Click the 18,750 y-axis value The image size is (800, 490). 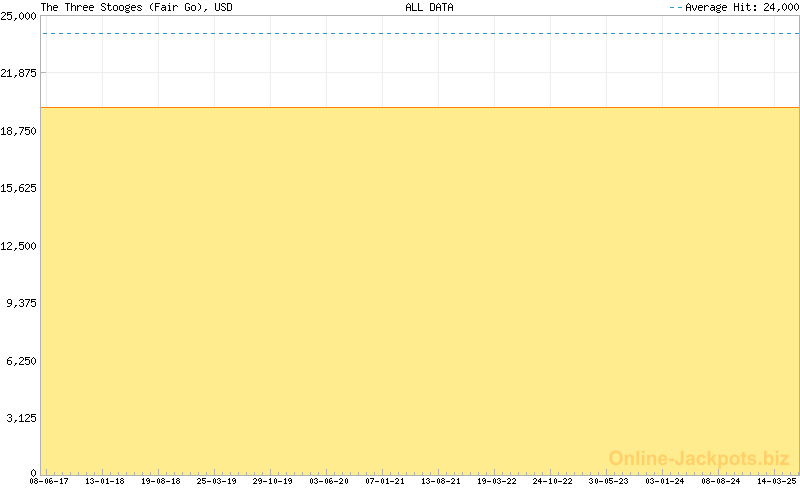click(19, 131)
